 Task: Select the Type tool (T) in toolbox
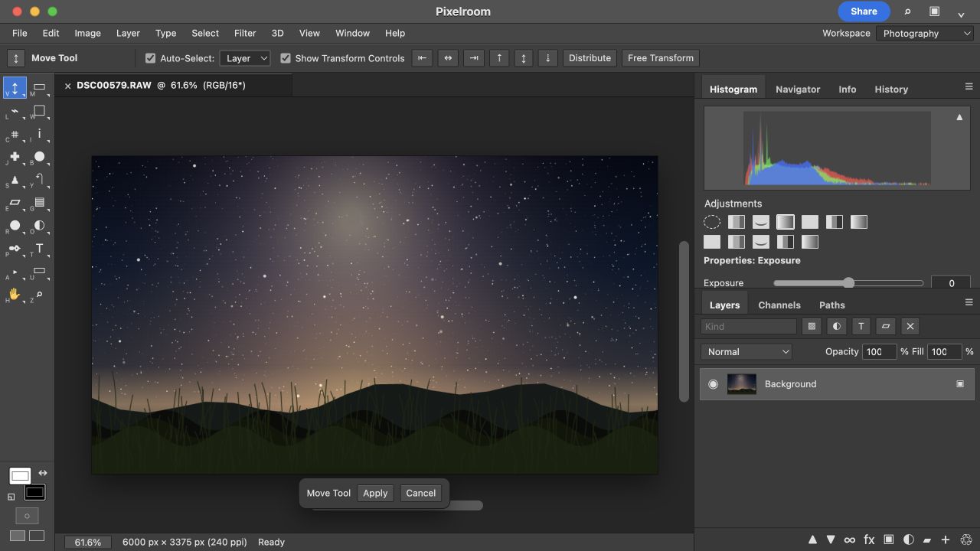(39, 249)
